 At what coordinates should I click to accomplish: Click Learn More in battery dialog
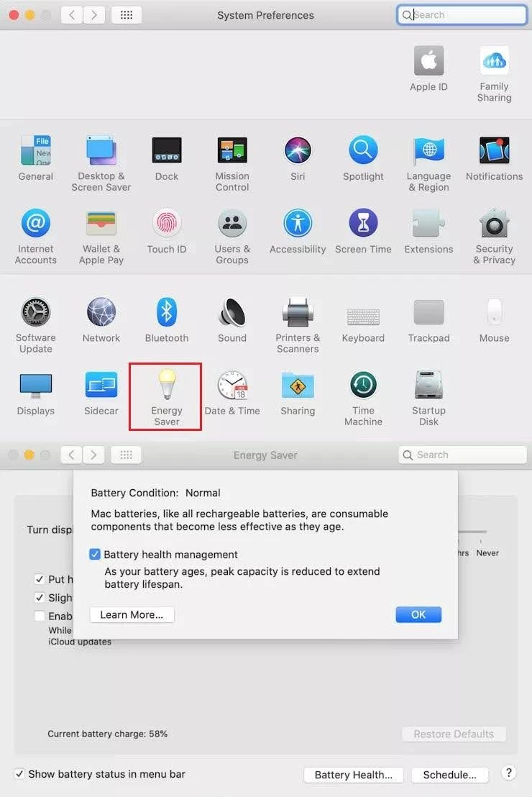pos(132,614)
